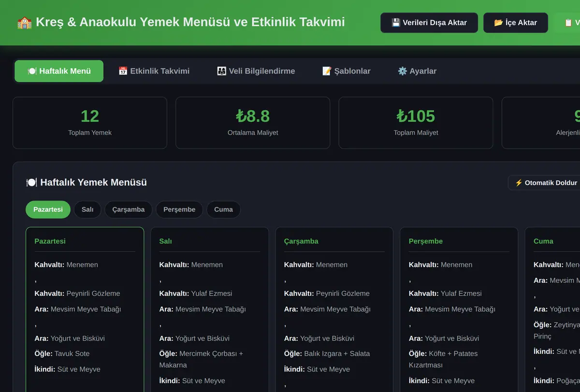Click the Haftalık Yemek Menüsü heading
Screen dimensions: 580x392
coord(93,183)
